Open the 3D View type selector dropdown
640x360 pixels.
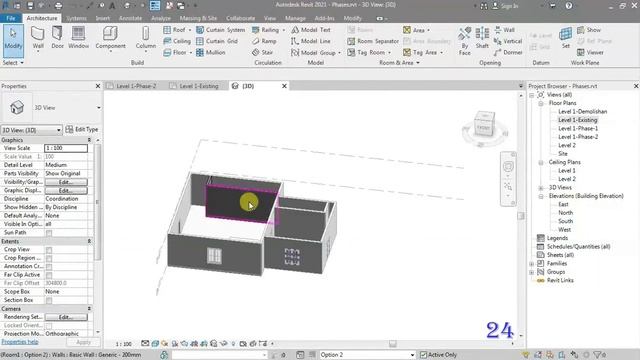click(x=99, y=108)
